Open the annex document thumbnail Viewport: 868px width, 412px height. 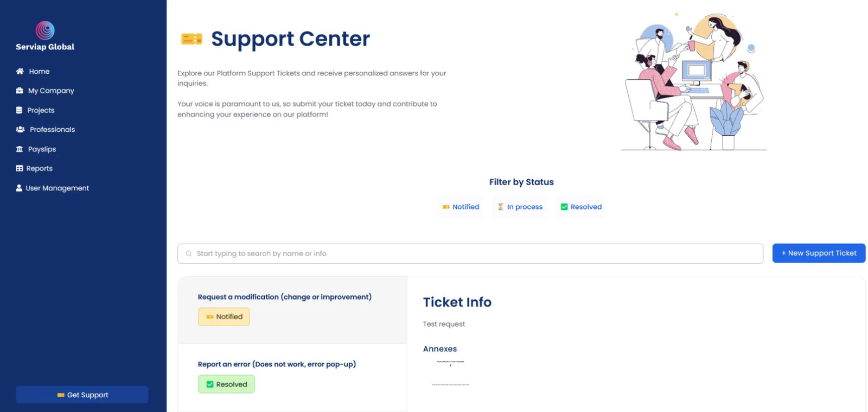pos(450,373)
